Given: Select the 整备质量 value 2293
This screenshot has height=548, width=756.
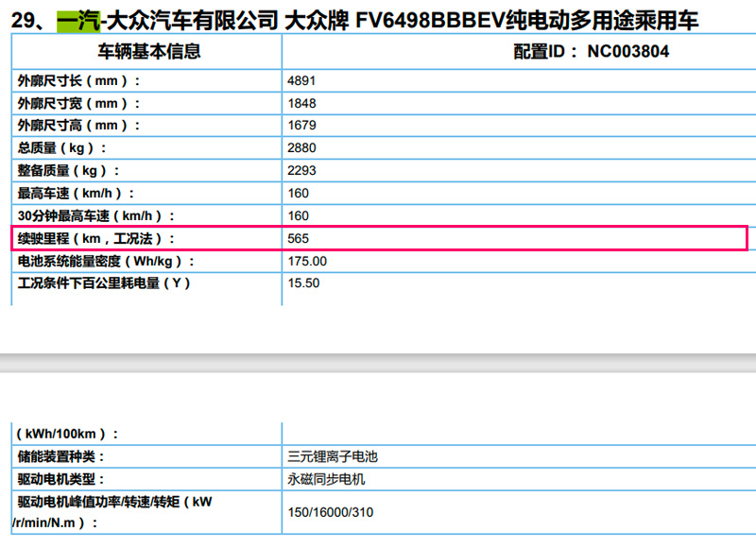Looking at the screenshot, I should (301, 171).
